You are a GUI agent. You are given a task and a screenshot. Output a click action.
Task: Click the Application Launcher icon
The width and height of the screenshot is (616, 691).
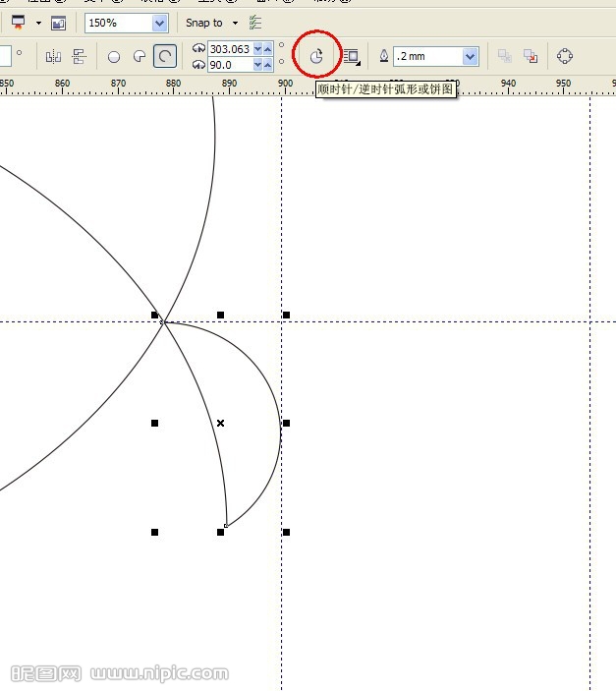click(18, 23)
